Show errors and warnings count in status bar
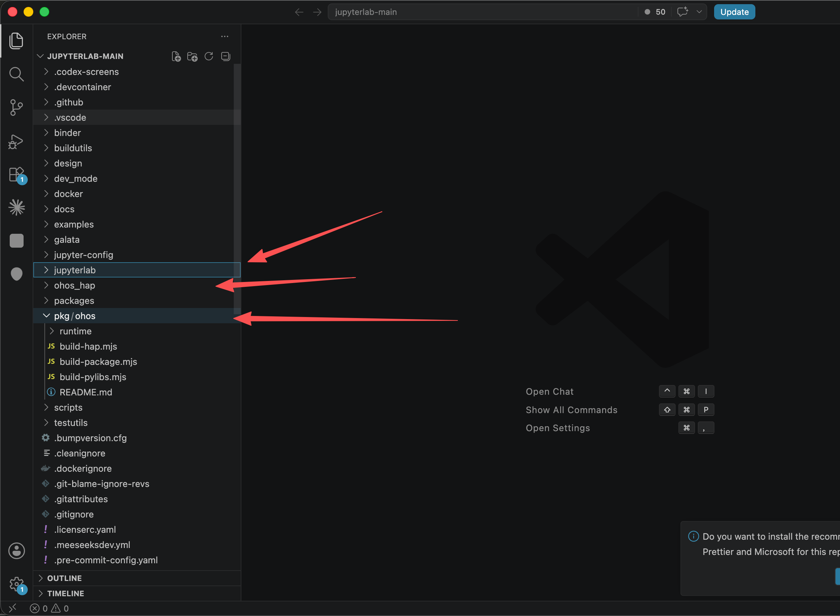 click(x=49, y=608)
